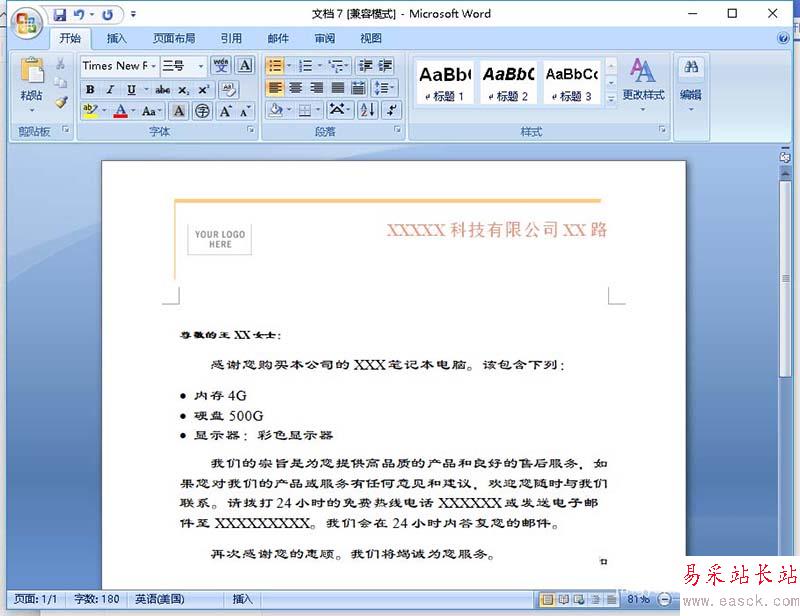This screenshot has width=800, height=616.
Task: Expand the styles gallery more arrow
Action: (611, 99)
